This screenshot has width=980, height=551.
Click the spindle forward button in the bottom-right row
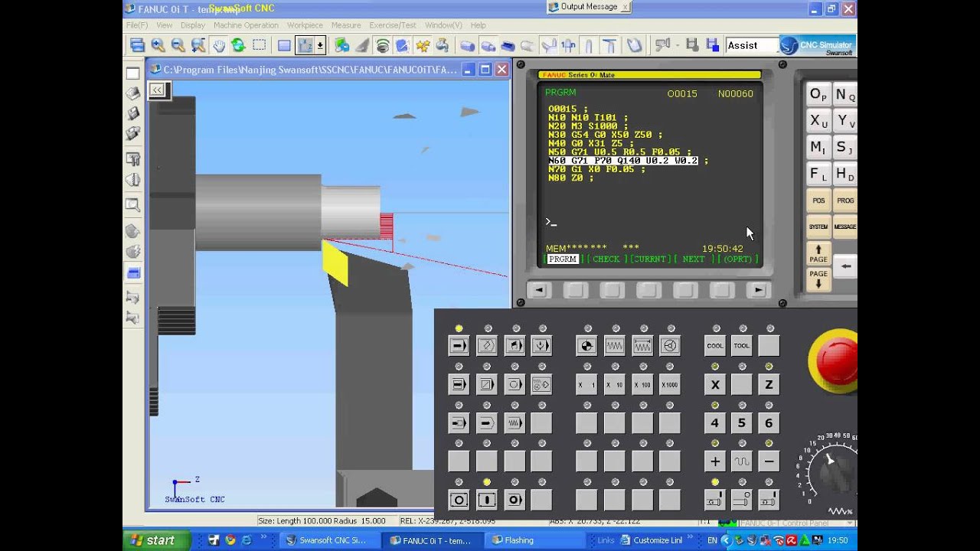(x=715, y=500)
